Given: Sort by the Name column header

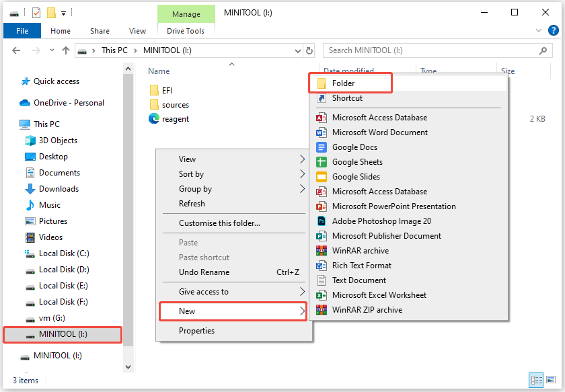Looking at the screenshot, I should click(x=159, y=71).
